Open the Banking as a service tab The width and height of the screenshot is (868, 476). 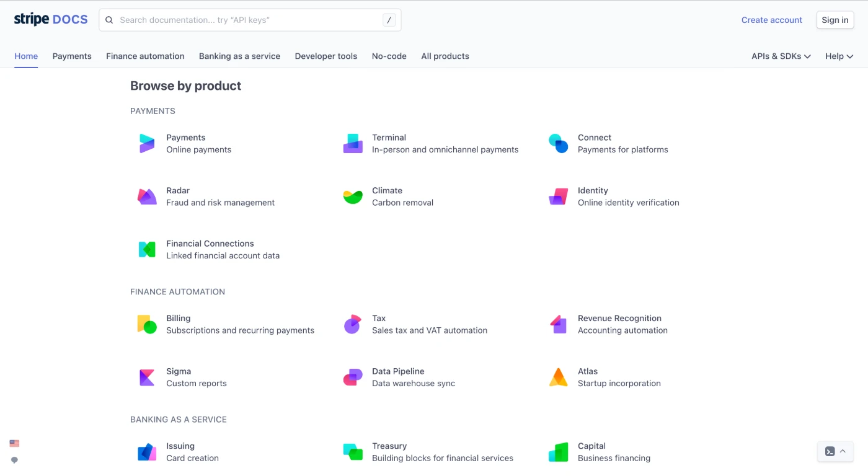pyautogui.click(x=239, y=56)
